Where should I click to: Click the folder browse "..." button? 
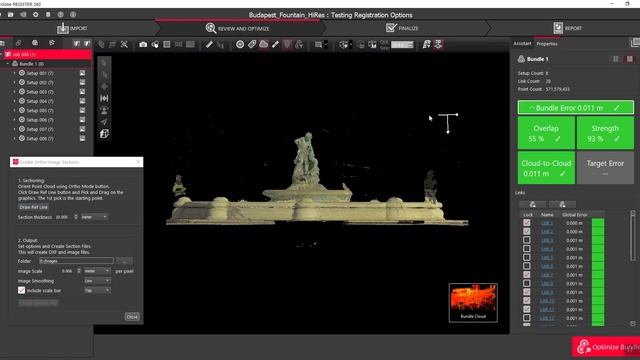124,261
